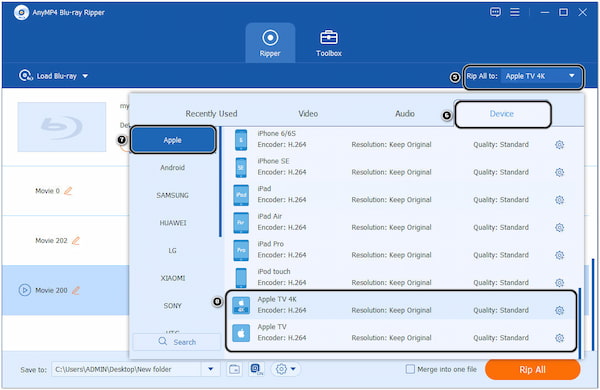Click the Rip All button
This screenshot has height=390, width=600.
point(532,370)
